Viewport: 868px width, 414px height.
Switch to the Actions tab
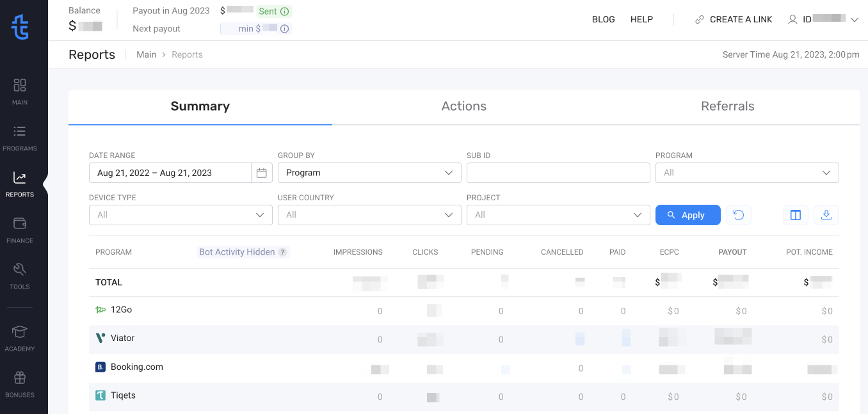(x=463, y=106)
